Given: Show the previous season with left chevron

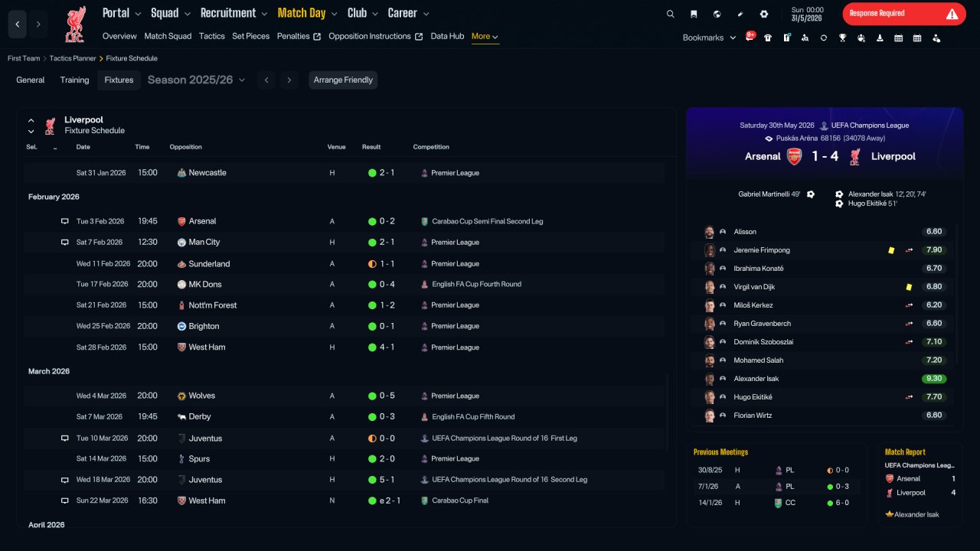Looking at the screenshot, I should pyautogui.click(x=266, y=80).
